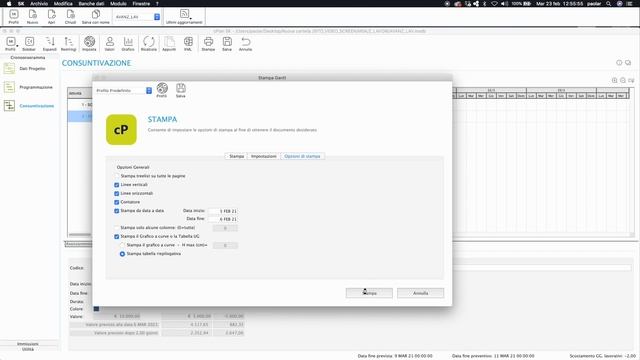Open the Immissioni panel at sidebar bottom
This screenshot has width=640, height=360.
28,344
